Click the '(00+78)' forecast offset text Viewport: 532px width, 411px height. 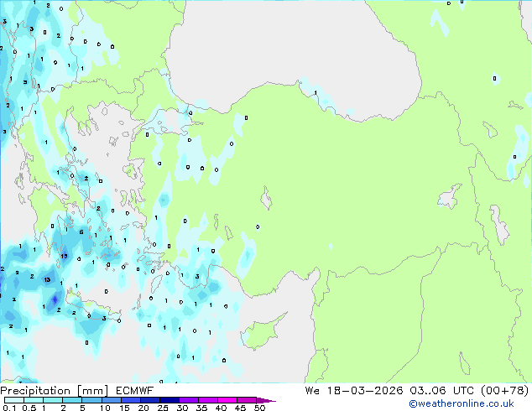[x=505, y=391]
